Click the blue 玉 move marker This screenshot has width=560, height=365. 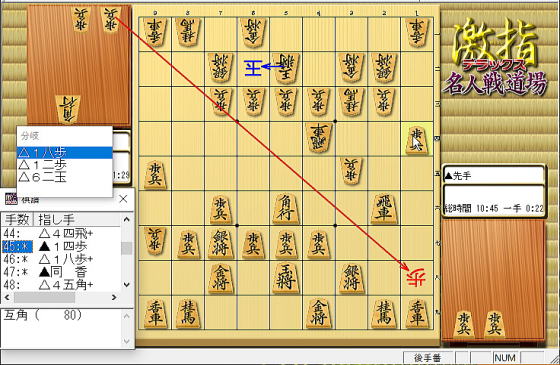(x=253, y=68)
